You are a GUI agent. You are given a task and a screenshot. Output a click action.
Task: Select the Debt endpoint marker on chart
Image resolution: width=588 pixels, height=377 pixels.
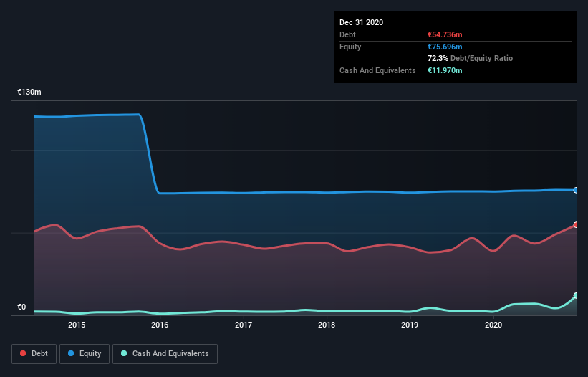pyautogui.click(x=576, y=225)
